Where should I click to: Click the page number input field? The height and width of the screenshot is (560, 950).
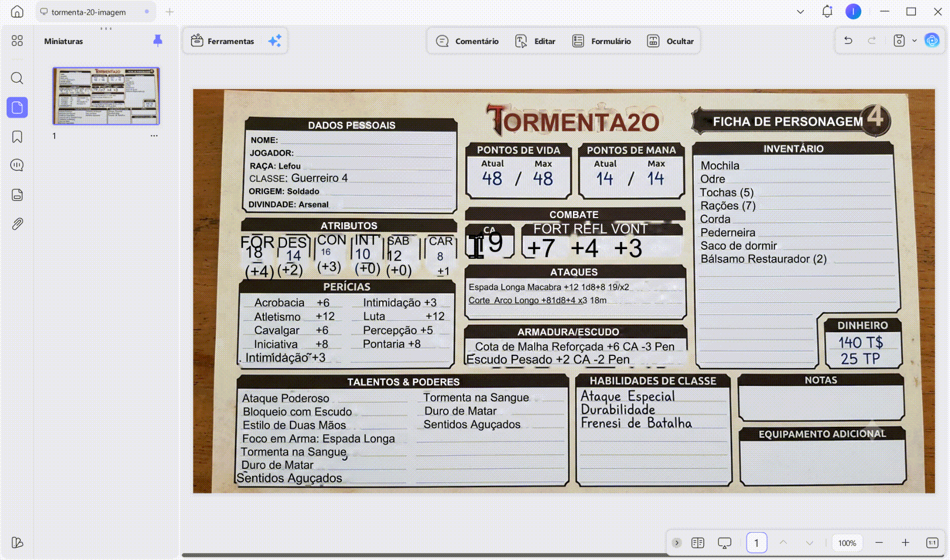coord(757,543)
